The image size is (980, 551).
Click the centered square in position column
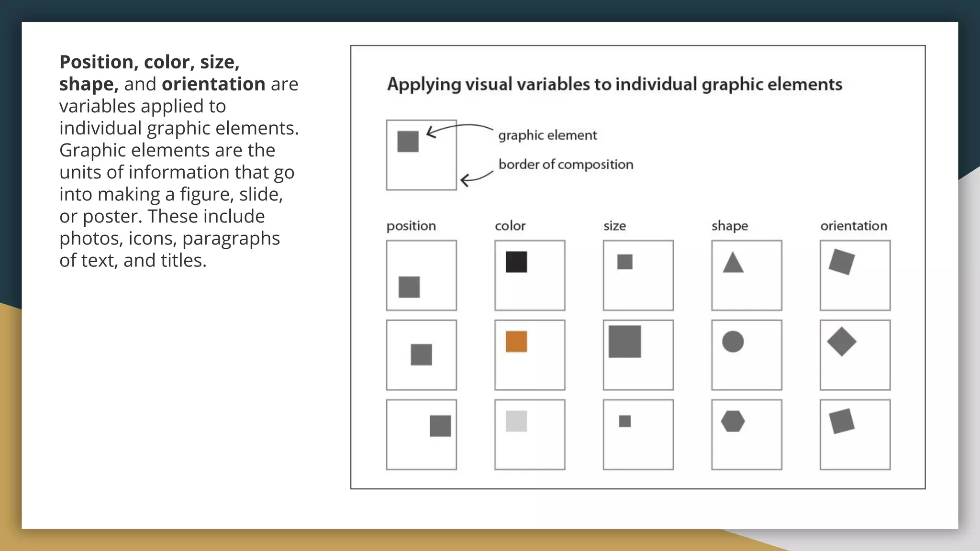coord(422,355)
